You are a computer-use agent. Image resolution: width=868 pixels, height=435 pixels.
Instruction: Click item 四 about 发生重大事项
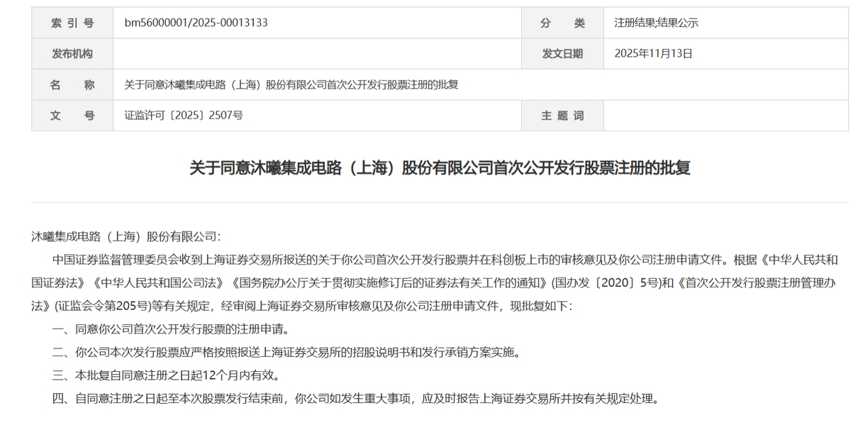click(x=356, y=399)
